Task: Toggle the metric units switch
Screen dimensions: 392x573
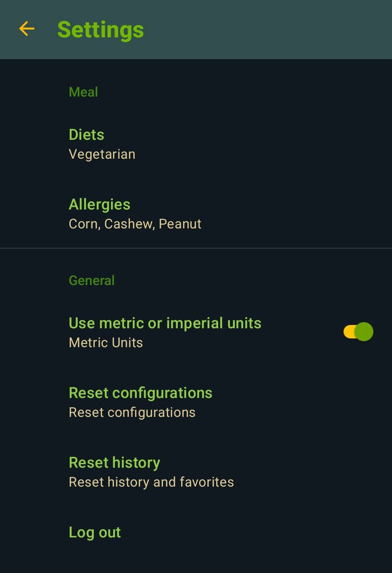Action: (x=358, y=332)
